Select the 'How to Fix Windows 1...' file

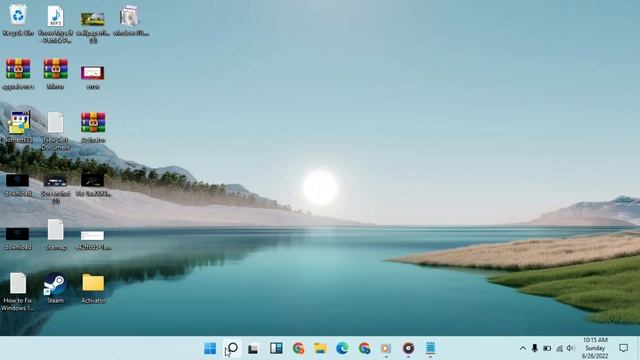18,283
